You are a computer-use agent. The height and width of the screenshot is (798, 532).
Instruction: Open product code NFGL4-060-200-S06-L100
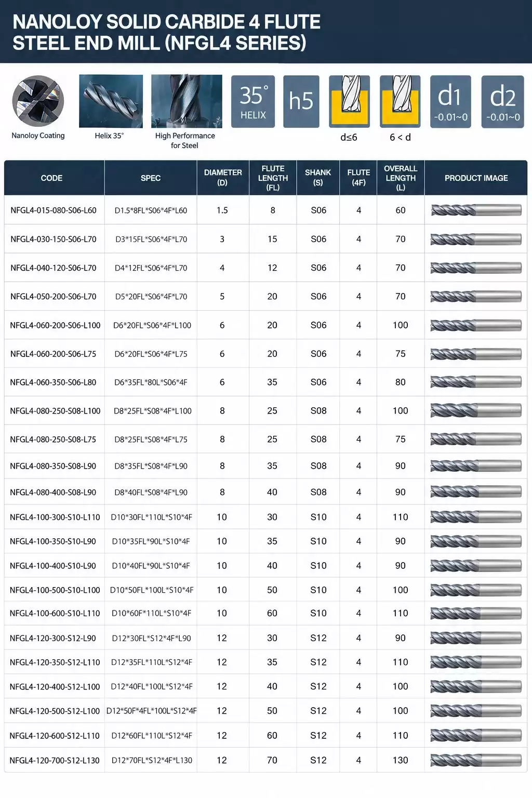(55, 325)
